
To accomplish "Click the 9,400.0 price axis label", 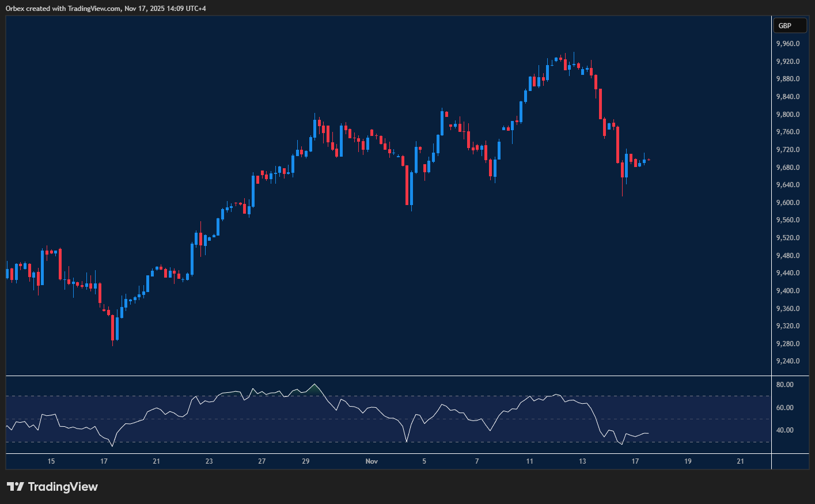I will [x=787, y=291].
